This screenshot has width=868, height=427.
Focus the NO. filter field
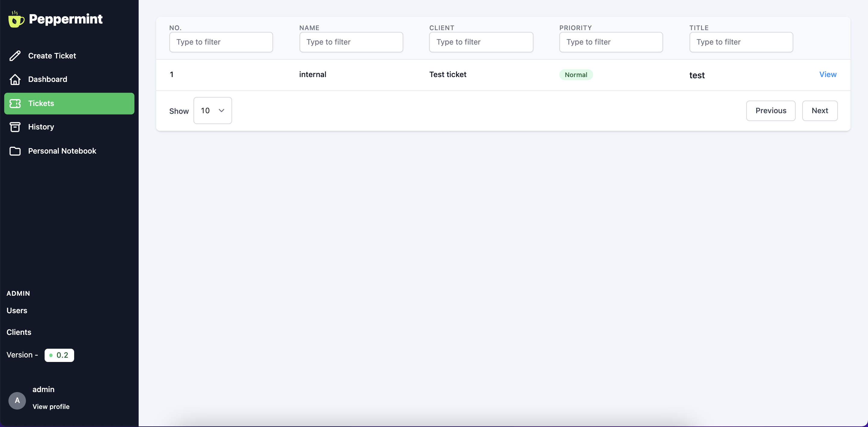221,42
